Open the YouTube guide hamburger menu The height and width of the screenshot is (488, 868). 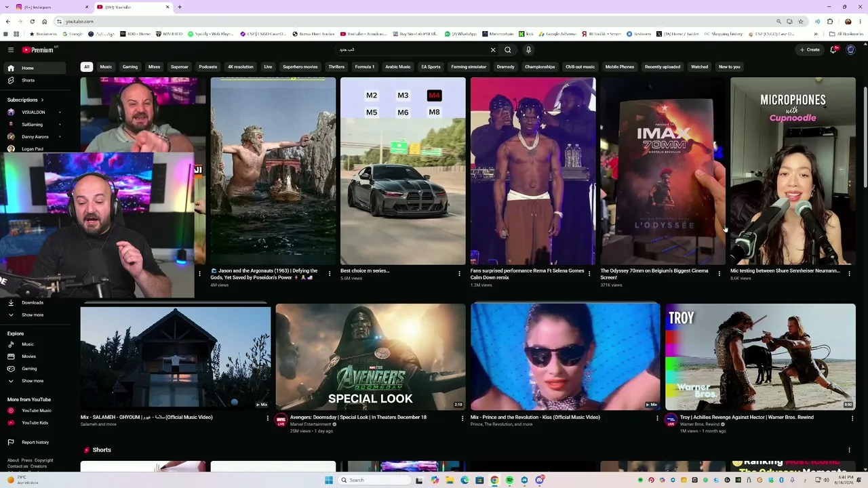[x=11, y=49]
